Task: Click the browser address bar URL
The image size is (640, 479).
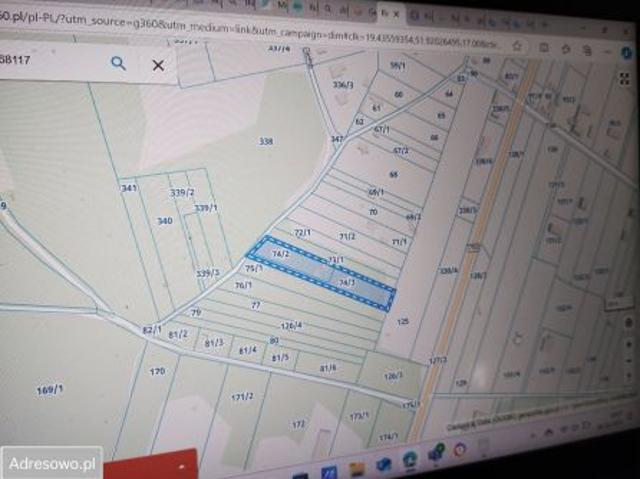Action: (250, 20)
